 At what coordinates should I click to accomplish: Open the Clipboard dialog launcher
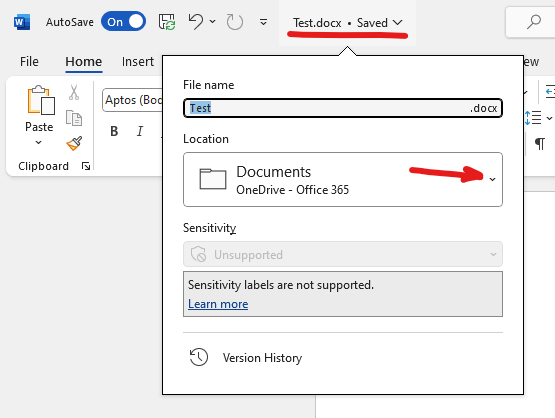[86, 166]
